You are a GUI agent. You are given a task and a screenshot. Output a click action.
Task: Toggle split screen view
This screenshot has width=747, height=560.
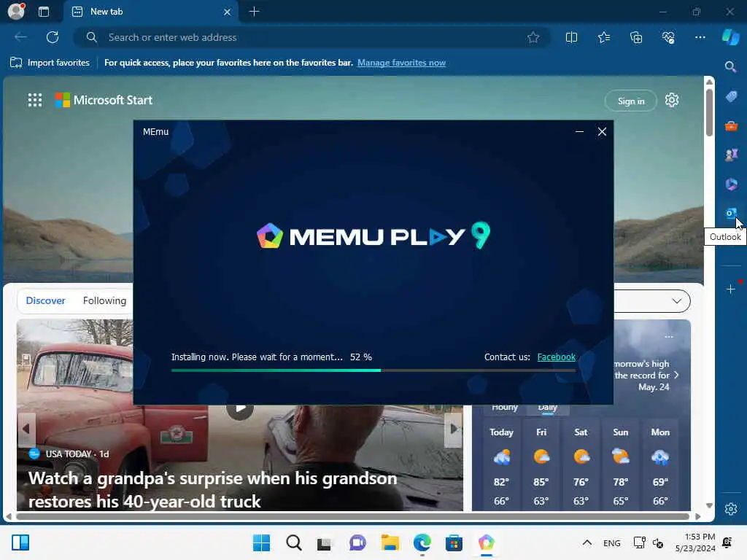[x=571, y=37]
